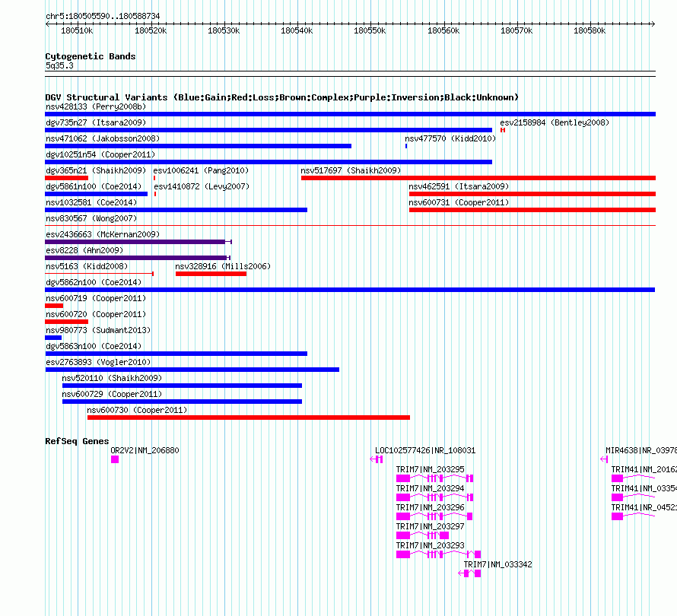Click the red loss bar of nsv600730
This screenshot has height=616, width=677.
click(x=249, y=418)
